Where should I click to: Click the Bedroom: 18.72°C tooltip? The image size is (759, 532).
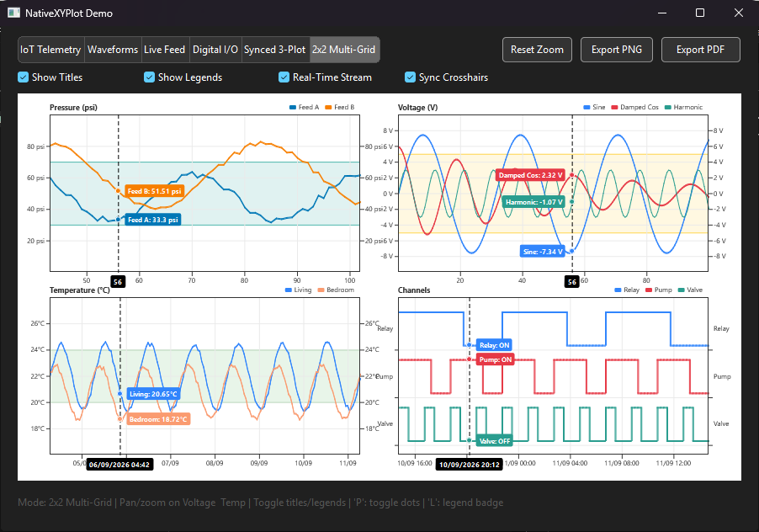[x=158, y=419]
